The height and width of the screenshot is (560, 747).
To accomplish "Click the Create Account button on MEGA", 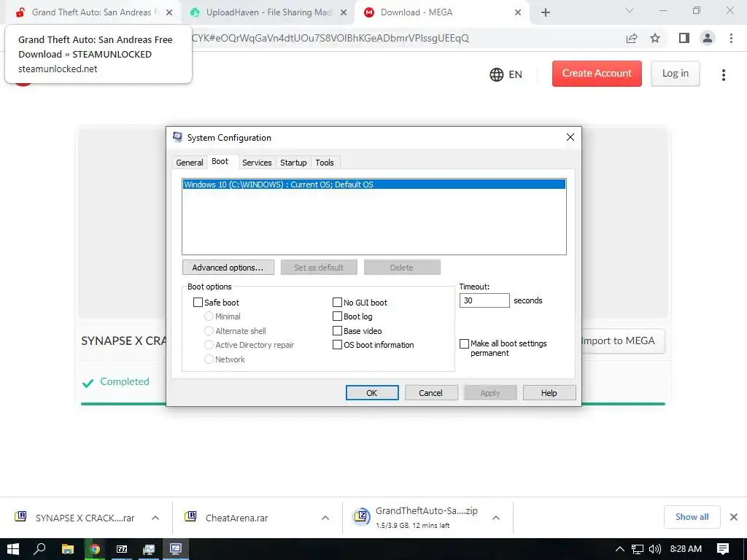I will [x=597, y=74].
